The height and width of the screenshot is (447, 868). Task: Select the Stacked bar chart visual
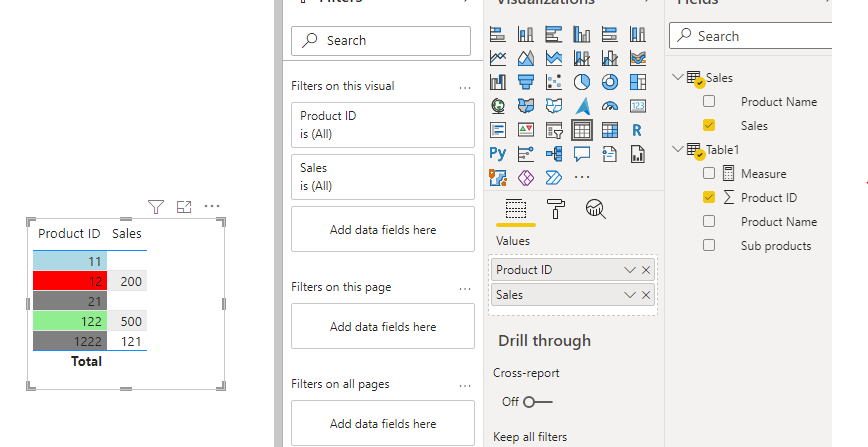pyautogui.click(x=498, y=34)
